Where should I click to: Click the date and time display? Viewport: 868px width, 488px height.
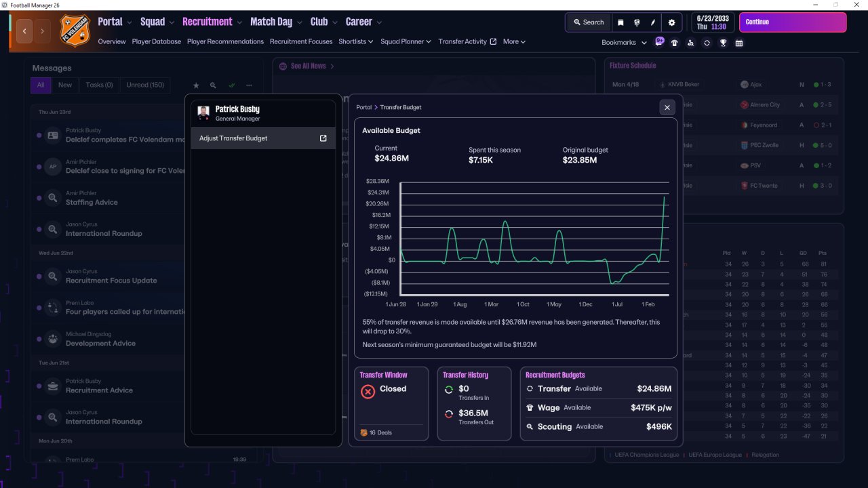coord(713,22)
